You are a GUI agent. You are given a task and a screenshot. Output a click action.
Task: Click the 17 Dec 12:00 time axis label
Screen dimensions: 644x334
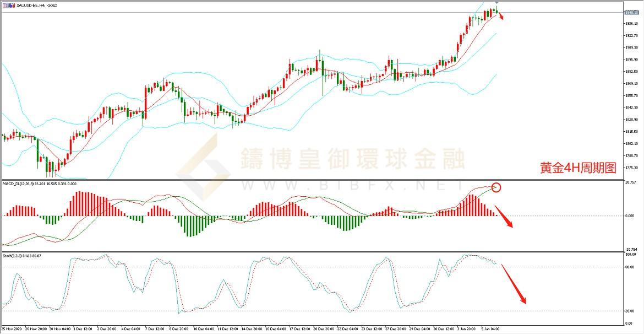point(298,329)
